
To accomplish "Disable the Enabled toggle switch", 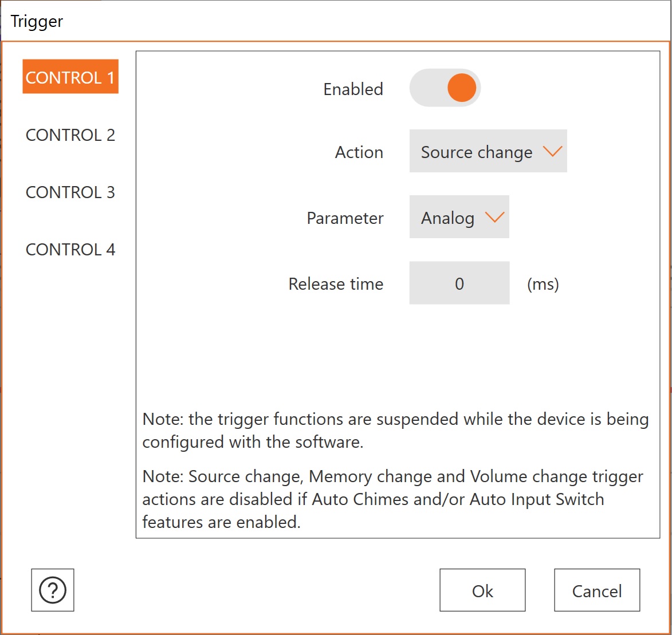I will (445, 88).
